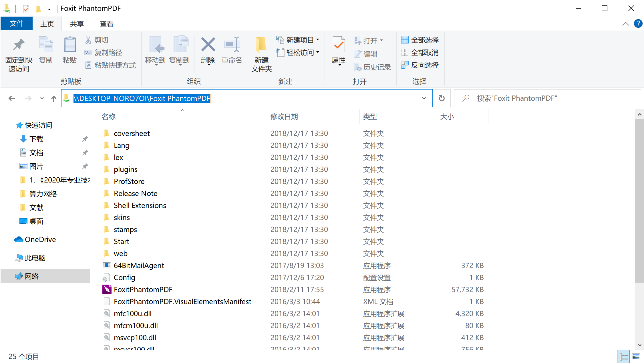
Task: Click the up-one-level arrow icon
Action: click(x=54, y=99)
